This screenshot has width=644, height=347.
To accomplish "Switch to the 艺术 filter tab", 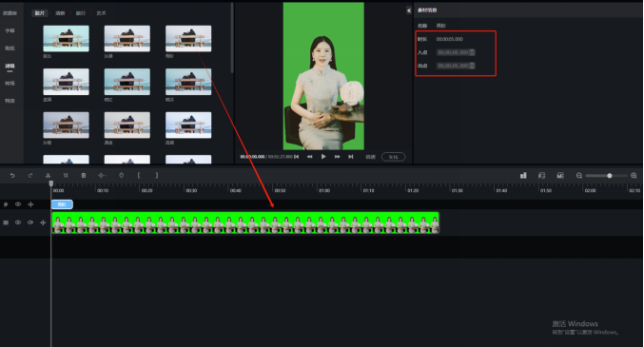I will pos(101,13).
